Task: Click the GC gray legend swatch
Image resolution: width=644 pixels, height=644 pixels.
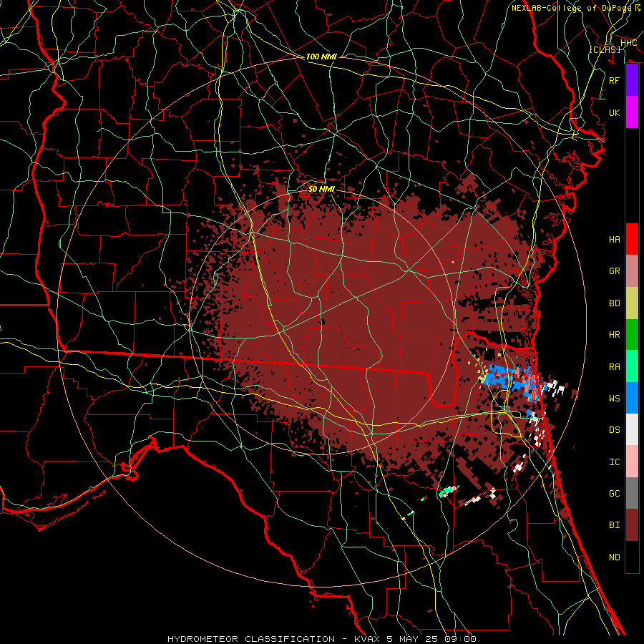Action: tap(632, 493)
